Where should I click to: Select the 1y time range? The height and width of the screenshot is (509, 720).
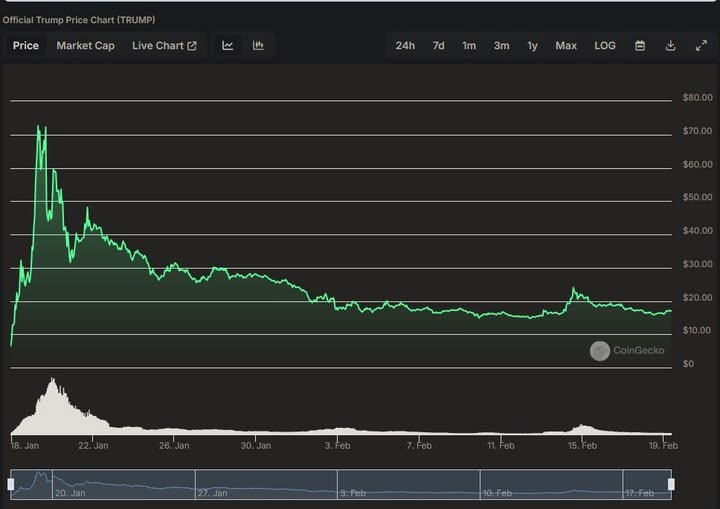532,45
